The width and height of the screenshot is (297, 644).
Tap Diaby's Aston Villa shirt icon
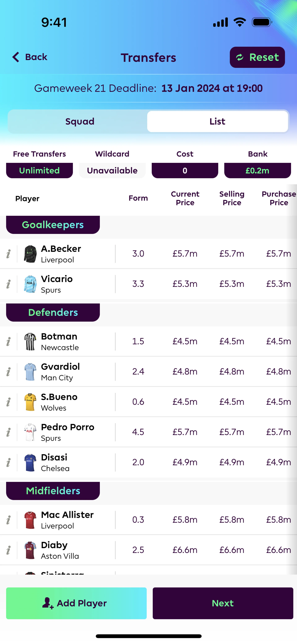click(x=30, y=550)
